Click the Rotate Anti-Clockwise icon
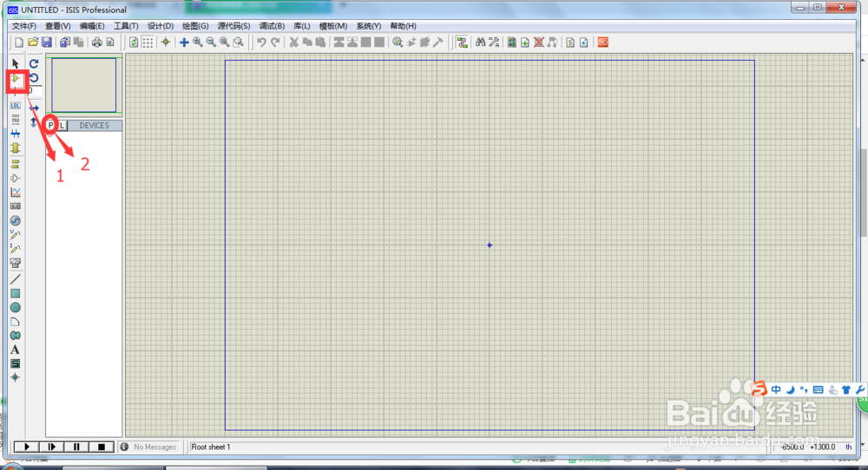Viewport: 868px width, 470px height. pos(34,78)
